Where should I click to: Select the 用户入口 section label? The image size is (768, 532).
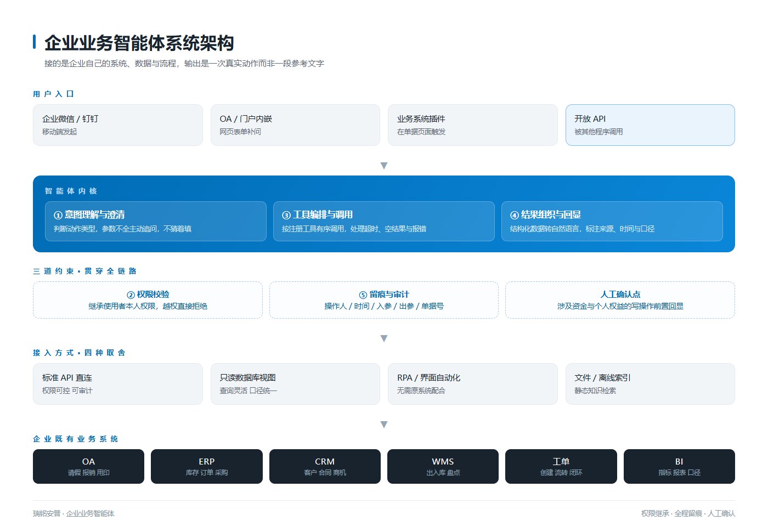53,94
